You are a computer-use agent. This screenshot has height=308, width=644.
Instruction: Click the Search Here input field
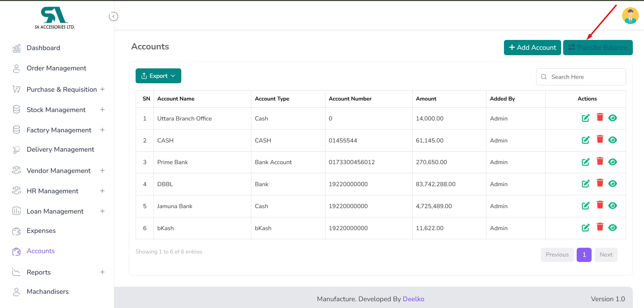click(585, 77)
